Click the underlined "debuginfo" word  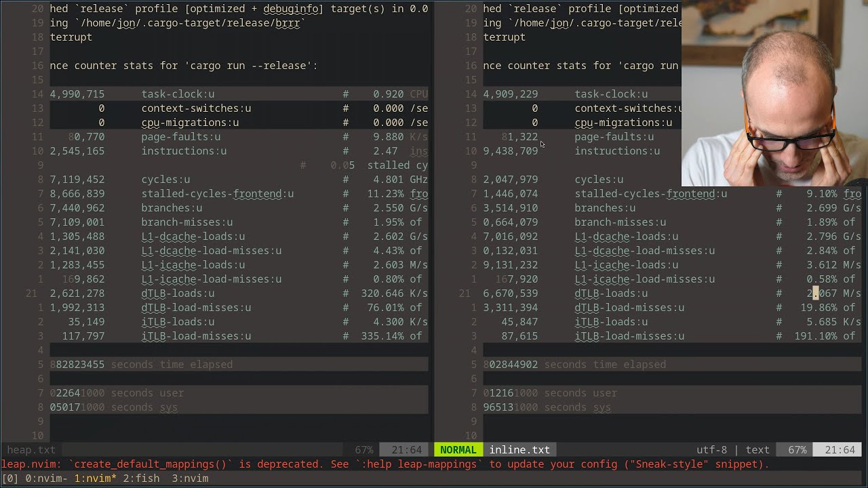click(292, 8)
